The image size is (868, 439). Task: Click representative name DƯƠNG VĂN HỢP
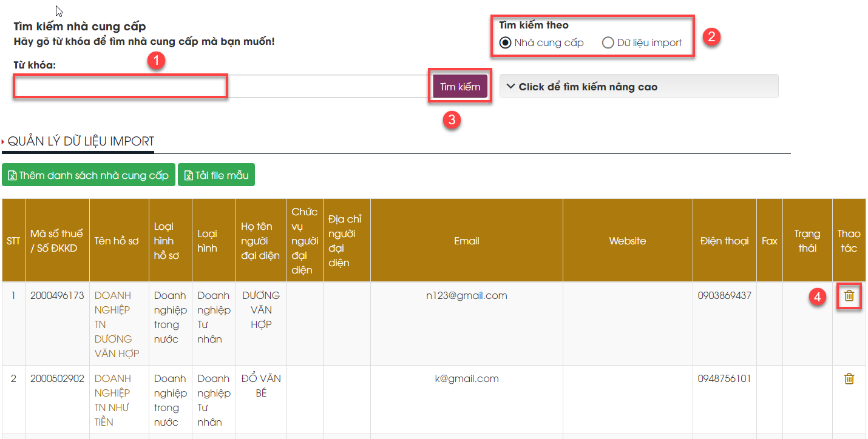pos(261,310)
